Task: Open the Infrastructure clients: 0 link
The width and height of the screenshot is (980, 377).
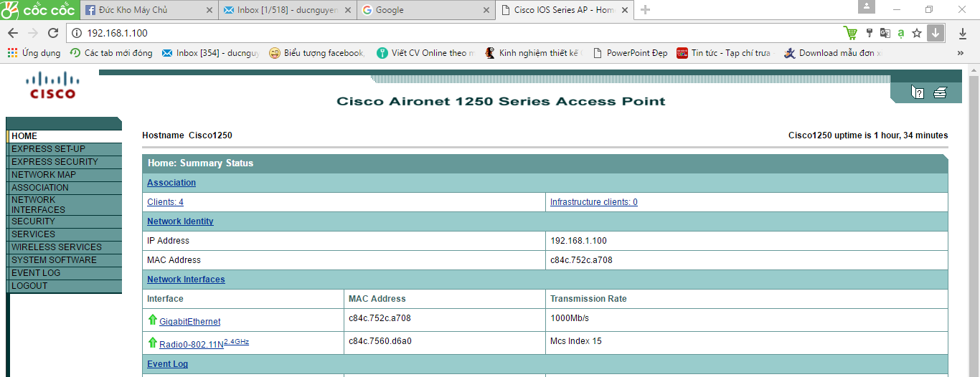Action: (x=594, y=202)
